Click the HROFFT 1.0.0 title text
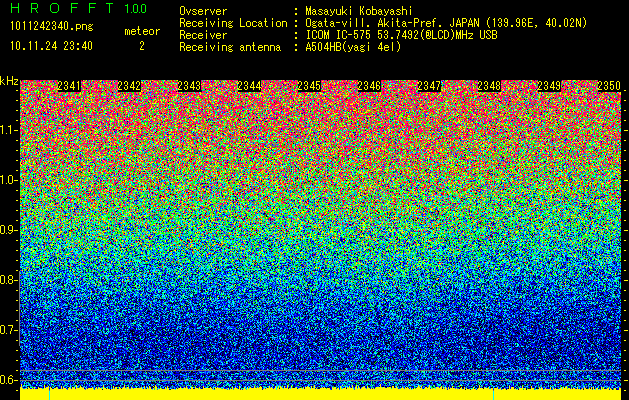Viewport: 629px width, 400px height. click(x=79, y=8)
